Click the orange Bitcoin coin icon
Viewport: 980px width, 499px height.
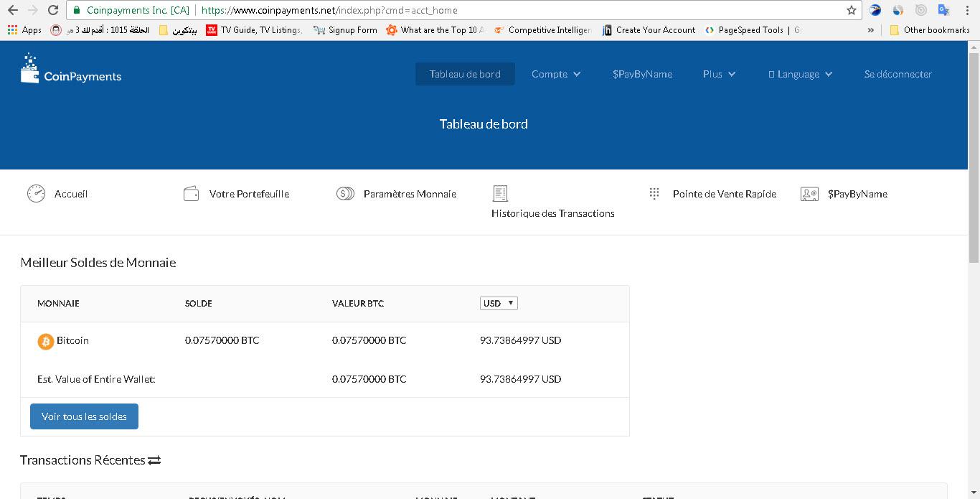click(x=45, y=341)
